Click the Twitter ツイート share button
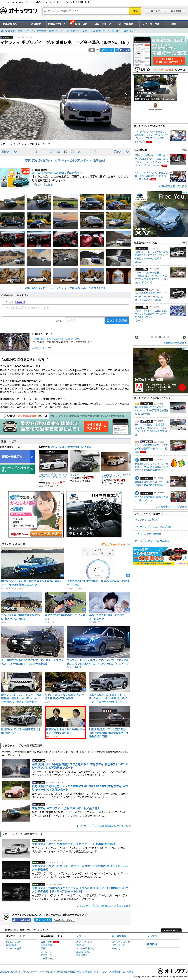Image resolution: width=188 pixels, height=980 pixels. coord(107,50)
